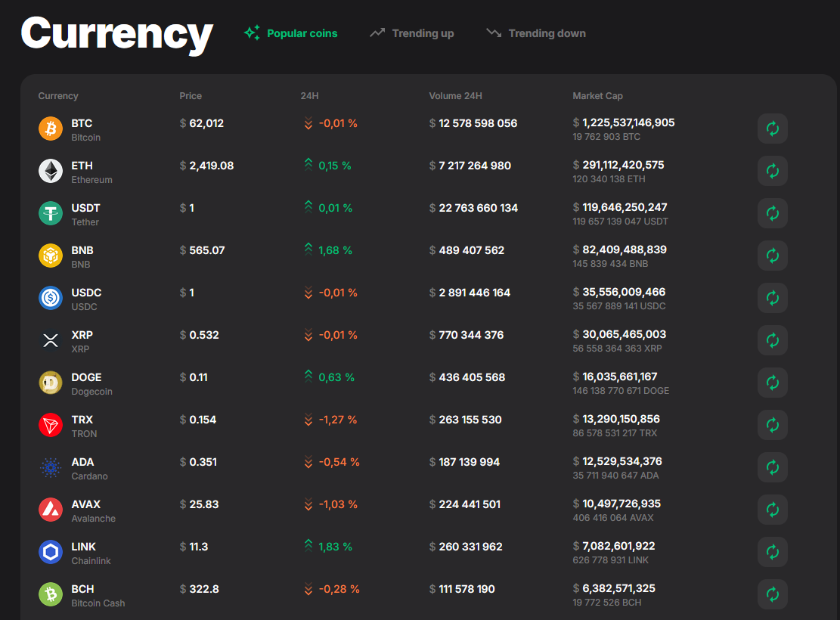Click the USDC market cap 35,556,009,466
The height and width of the screenshot is (620, 840).
click(x=618, y=292)
